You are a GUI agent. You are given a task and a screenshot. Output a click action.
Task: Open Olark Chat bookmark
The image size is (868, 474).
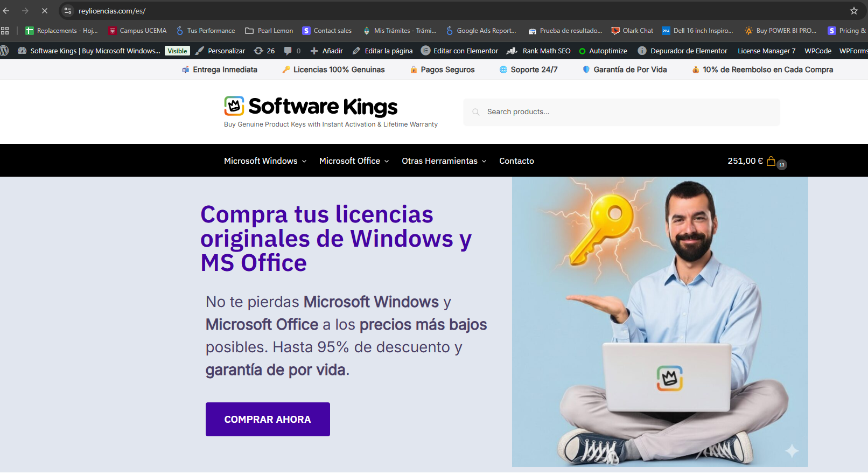click(x=632, y=31)
